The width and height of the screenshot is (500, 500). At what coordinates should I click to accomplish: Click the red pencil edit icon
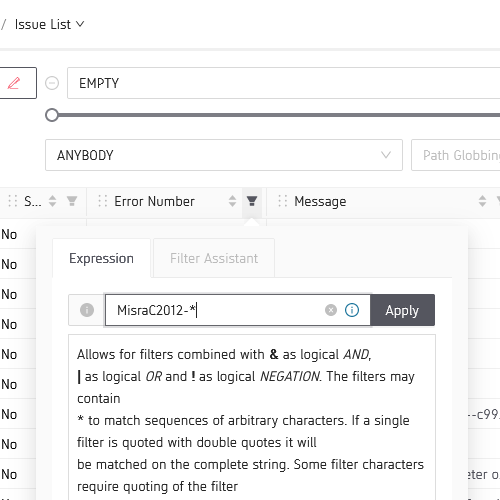coord(14,83)
